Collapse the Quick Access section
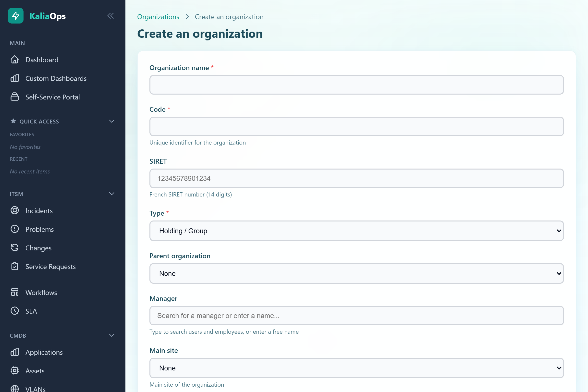 click(x=112, y=121)
